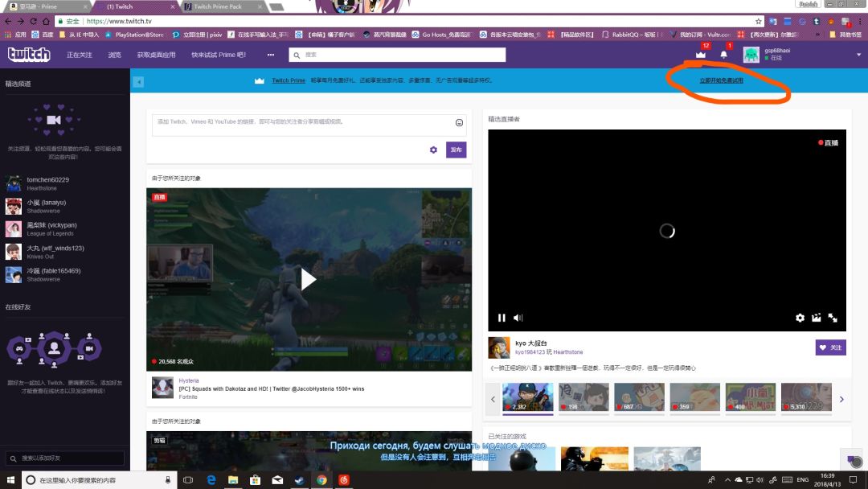Image resolution: width=868 pixels, height=489 pixels.
Task: Open the Prime loot crown icon
Action: 701,54
